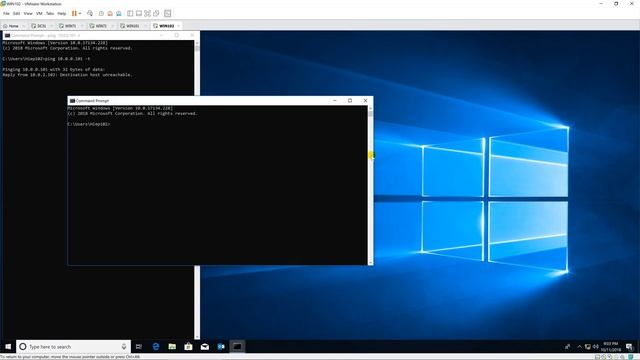Screen dimensions: 640x360
Task: Minimize the front Command Prompt window
Action: [335, 100]
